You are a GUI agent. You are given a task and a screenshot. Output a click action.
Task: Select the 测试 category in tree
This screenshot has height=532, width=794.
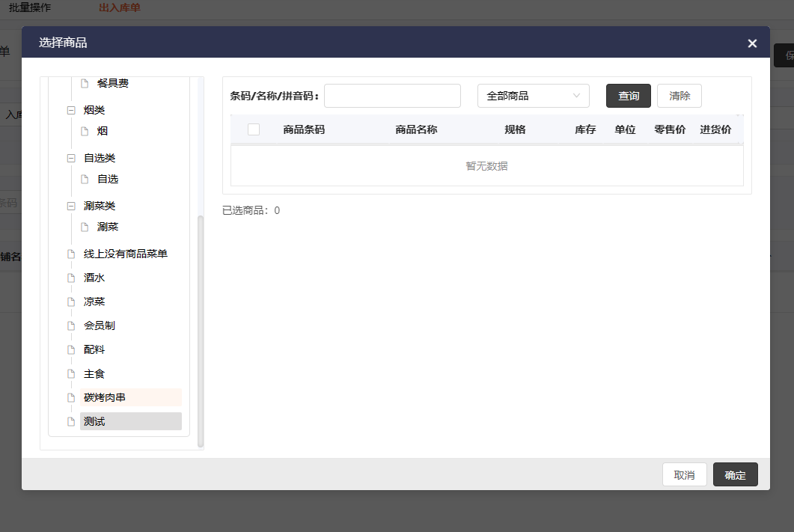tap(95, 421)
